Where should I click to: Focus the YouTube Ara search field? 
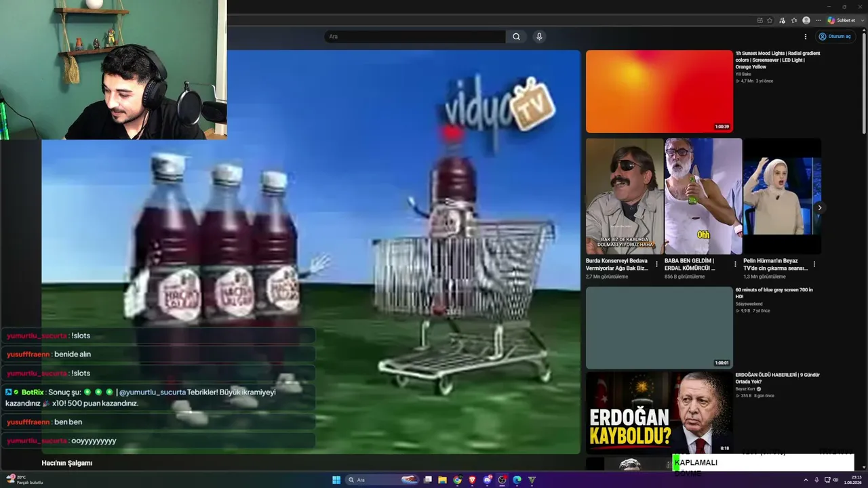[x=415, y=37]
